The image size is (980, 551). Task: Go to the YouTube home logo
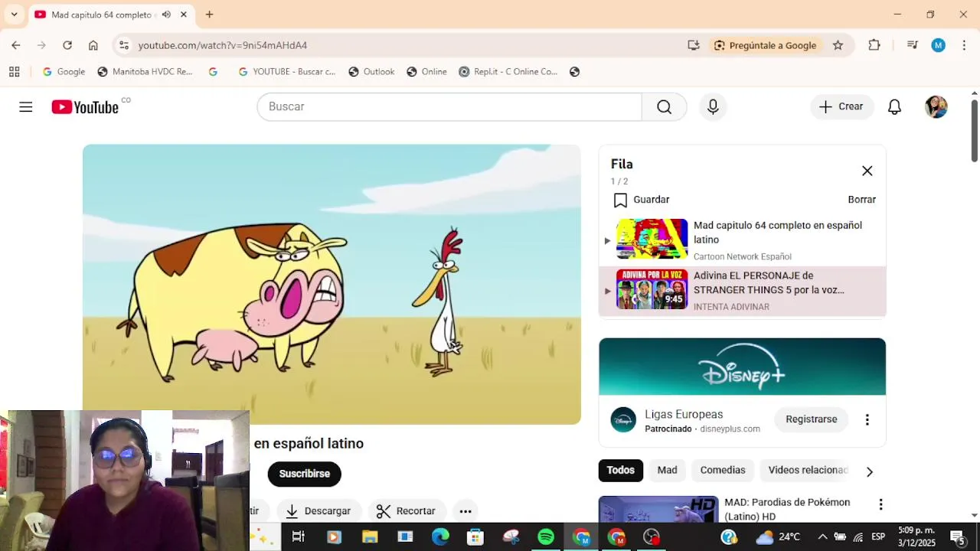(85, 107)
